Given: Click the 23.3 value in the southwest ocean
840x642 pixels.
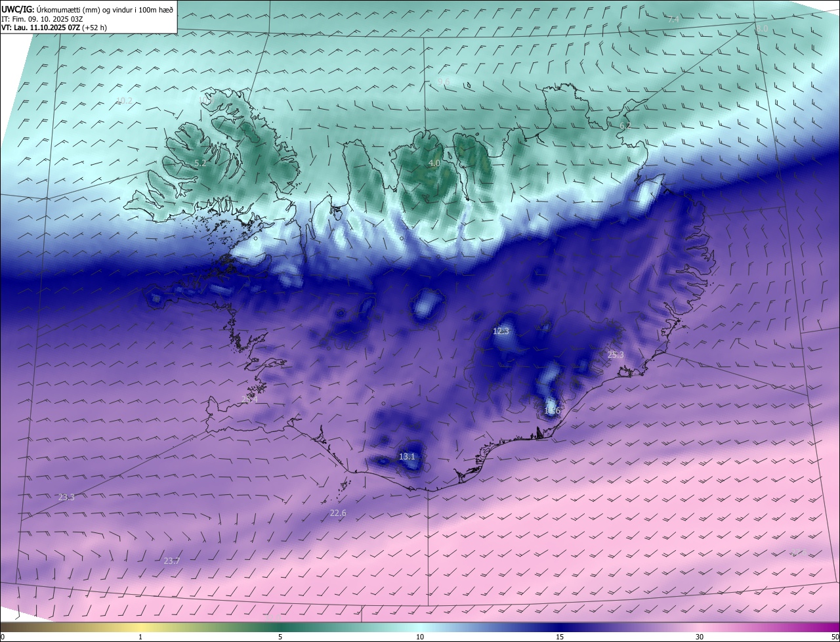Looking at the screenshot, I should [x=66, y=497].
